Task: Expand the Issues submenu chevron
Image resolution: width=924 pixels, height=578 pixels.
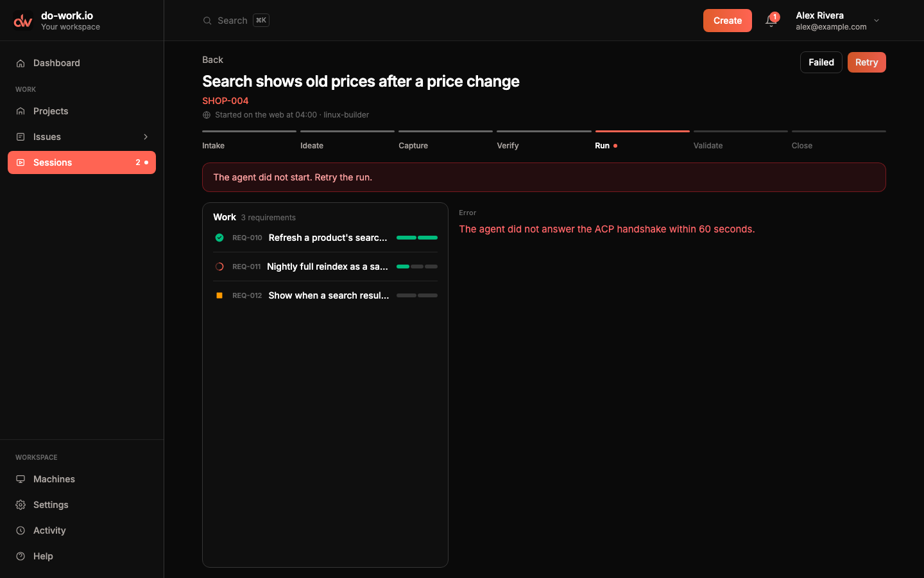Action: point(146,137)
